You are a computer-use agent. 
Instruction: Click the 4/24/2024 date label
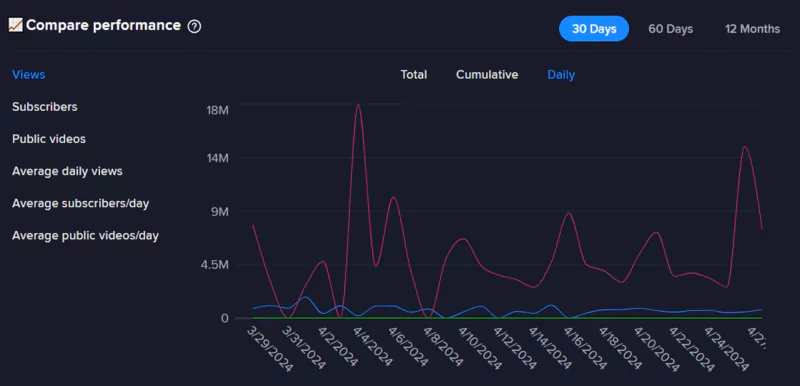[x=727, y=348]
